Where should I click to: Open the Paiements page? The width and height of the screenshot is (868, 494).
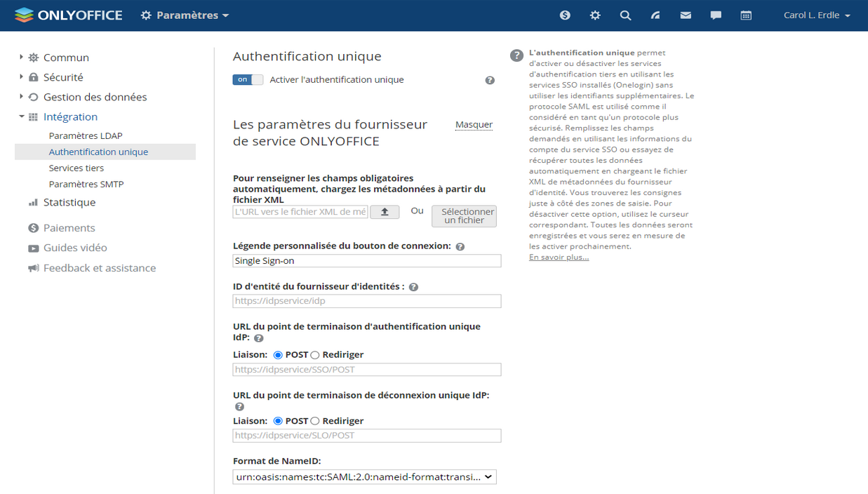click(69, 228)
